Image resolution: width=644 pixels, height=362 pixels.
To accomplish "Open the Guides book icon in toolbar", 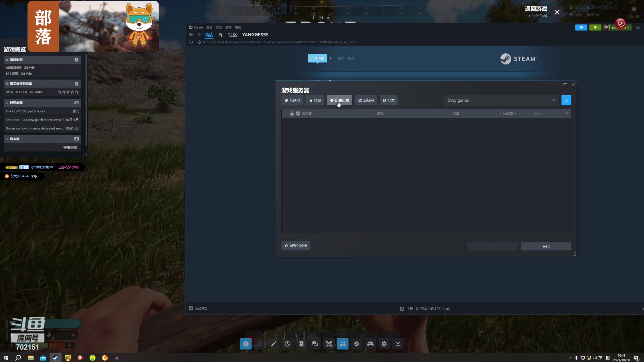I will click(x=301, y=344).
